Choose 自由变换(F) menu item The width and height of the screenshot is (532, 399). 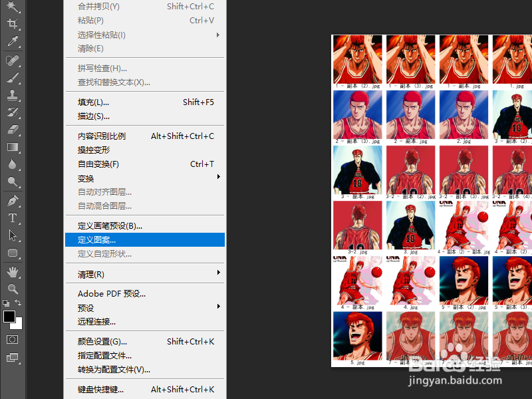pyautogui.click(x=145, y=164)
